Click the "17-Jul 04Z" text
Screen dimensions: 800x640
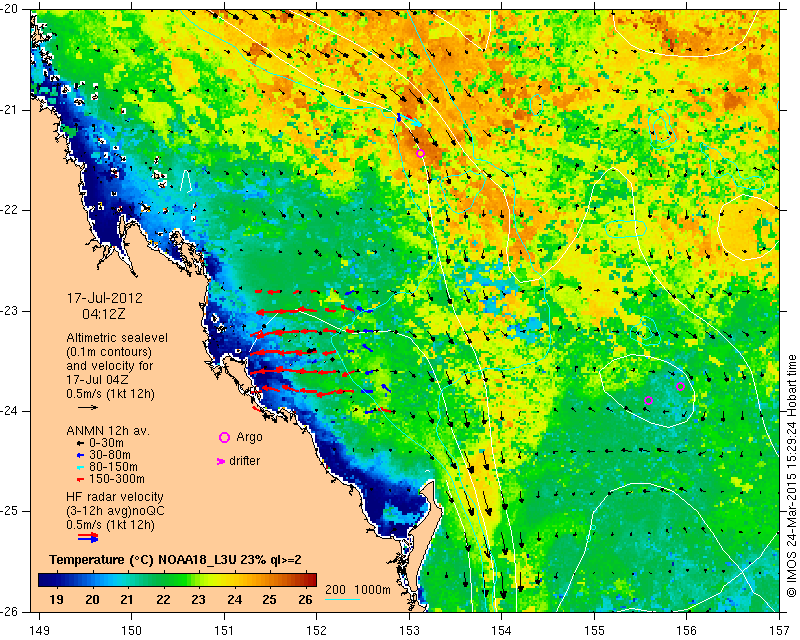(97, 380)
